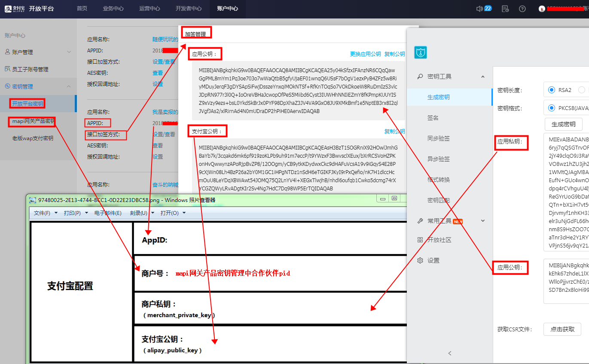
Task: Click 设置/查看 for 我是卖报的 signing method
Action: click(x=164, y=134)
